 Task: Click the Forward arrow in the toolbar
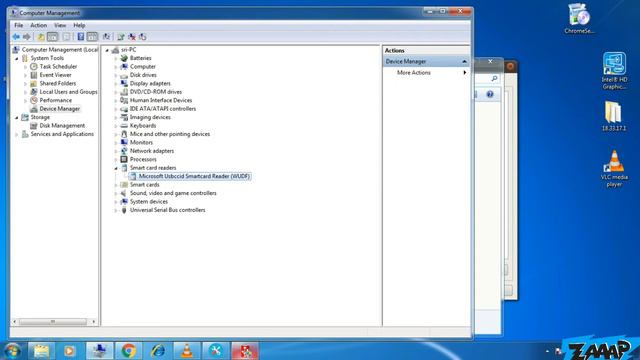27,37
